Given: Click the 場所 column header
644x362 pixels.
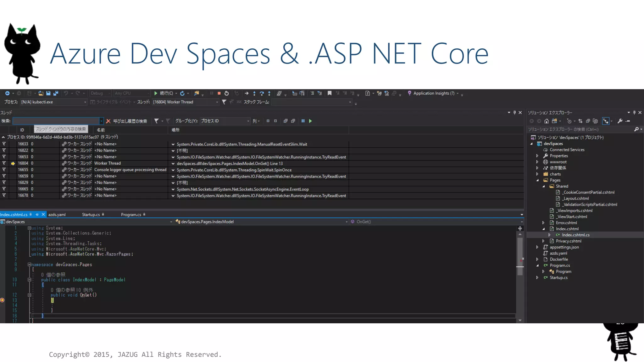Looking at the screenshot, I should coord(258,130).
